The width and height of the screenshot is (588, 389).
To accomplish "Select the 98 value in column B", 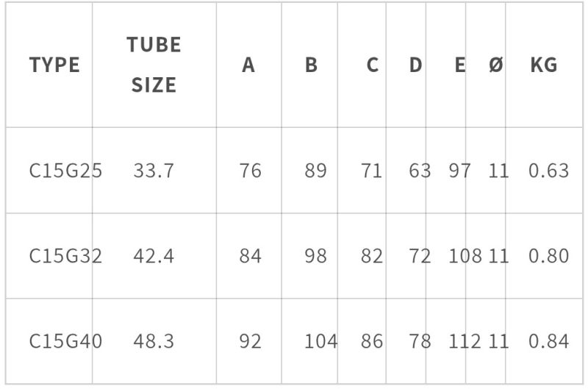I will [x=315, y=257].
